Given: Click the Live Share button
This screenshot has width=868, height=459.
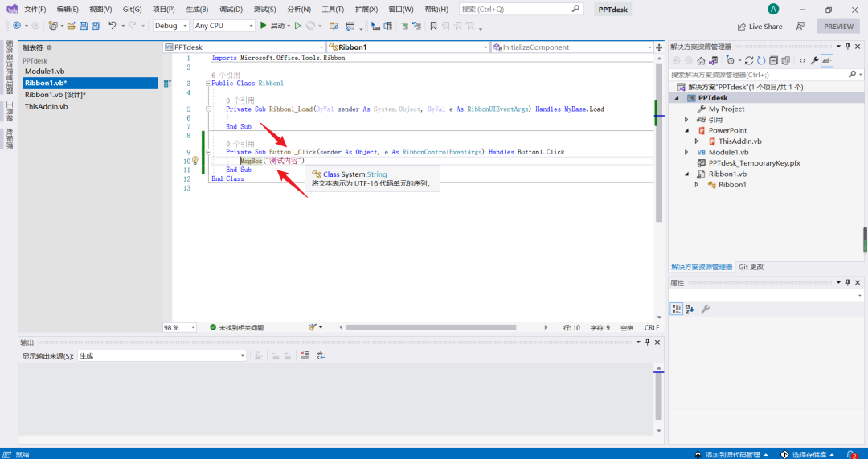Looking at the screenshot, I should point(760,26).
